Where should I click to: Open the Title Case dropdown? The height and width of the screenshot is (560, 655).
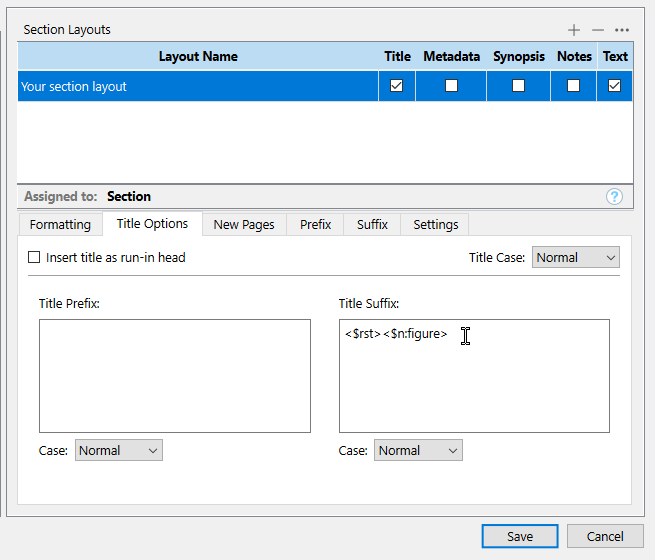coord(575,257)
